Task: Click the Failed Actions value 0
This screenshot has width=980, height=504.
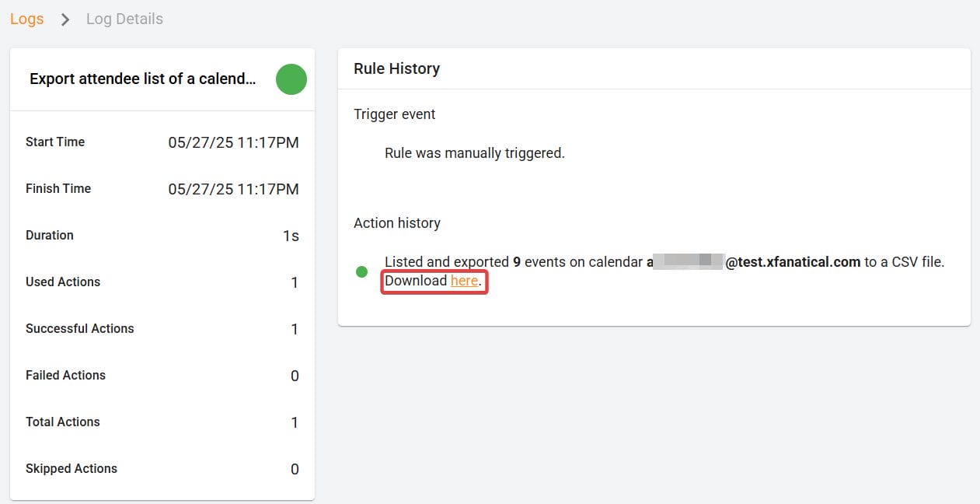Action: (x=295, y=375)
